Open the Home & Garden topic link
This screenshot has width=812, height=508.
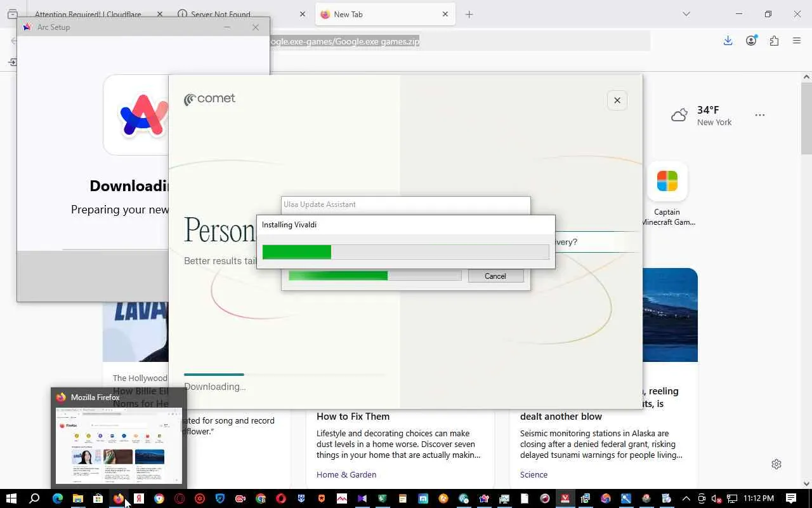coord(346,474)
